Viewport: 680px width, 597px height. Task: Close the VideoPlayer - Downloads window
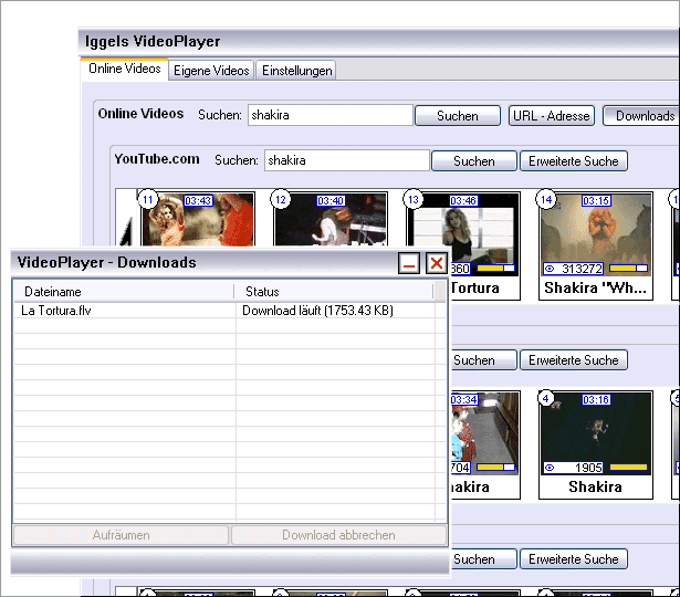click(437, 263)
